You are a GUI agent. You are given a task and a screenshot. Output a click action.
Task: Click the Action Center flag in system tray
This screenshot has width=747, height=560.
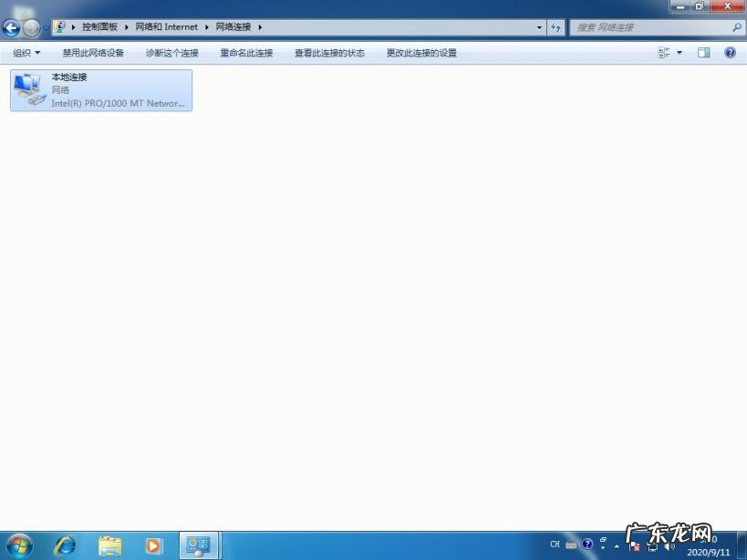[x=635, y=547]
